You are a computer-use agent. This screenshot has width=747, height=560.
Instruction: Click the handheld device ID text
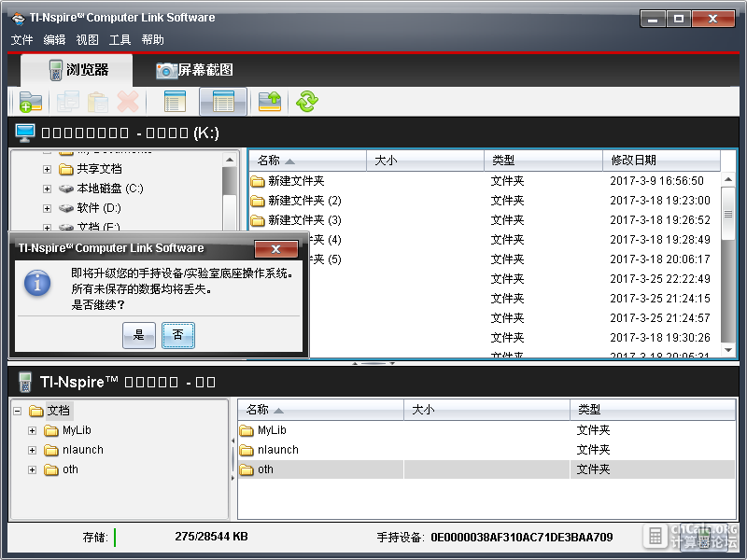pos(522,538)
